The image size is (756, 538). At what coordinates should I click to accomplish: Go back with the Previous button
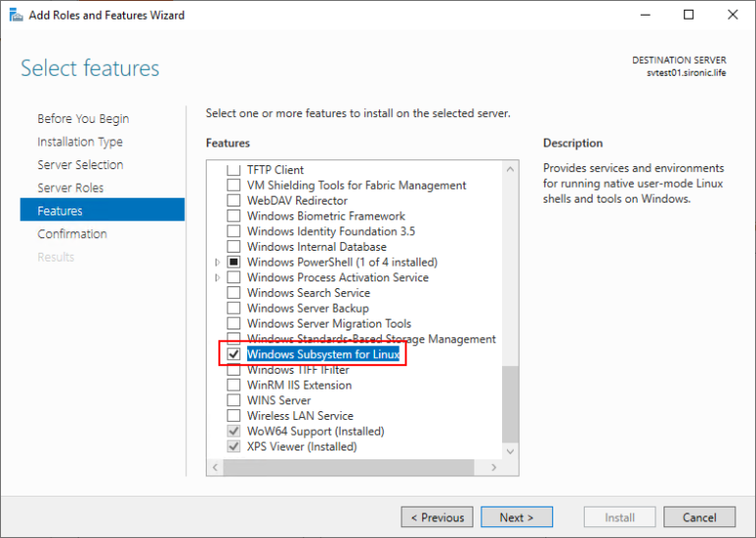click(437, 517)
